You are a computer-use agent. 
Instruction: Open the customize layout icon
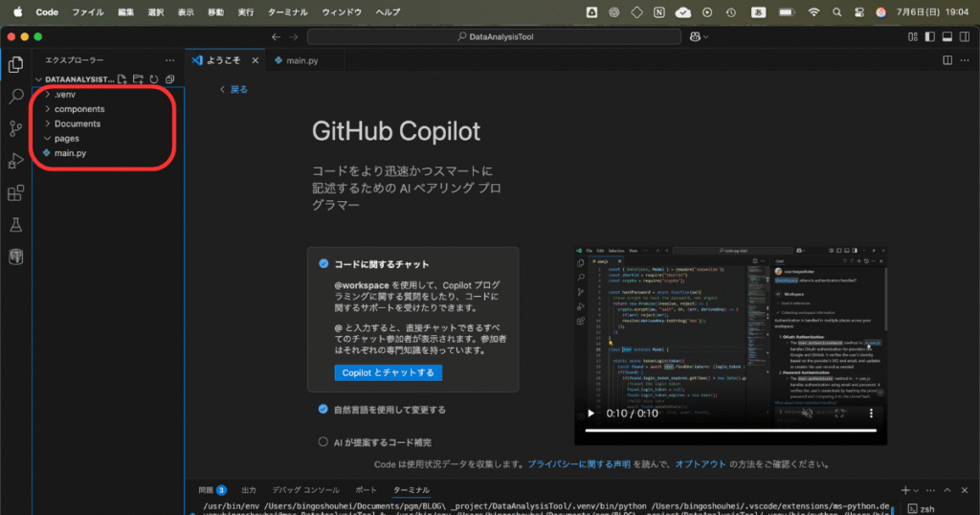tap(912, 37)
